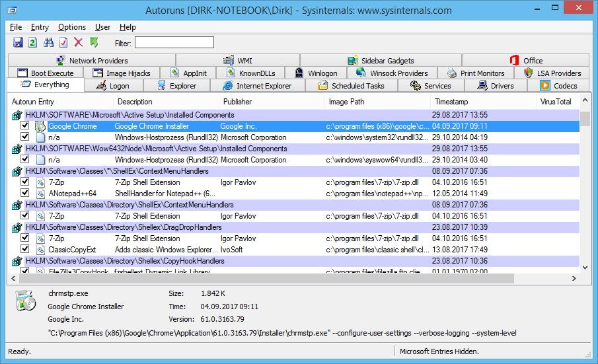Open the Sidebar Gadgets tab
The height and width of the screenshot is (364, 598).
click(x=381, y=61)
